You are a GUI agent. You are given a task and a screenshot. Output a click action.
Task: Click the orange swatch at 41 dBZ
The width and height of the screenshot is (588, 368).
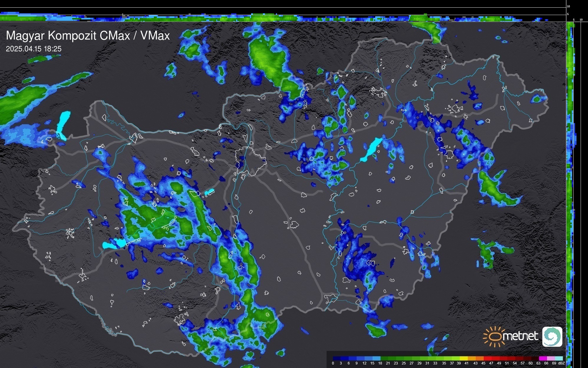coord(472,358)
